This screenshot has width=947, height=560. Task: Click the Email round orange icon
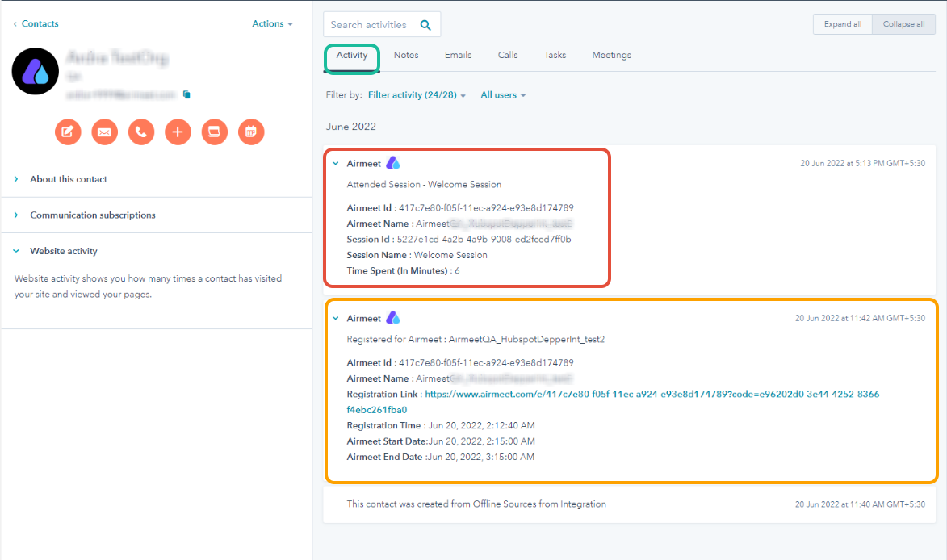point(104,132)
